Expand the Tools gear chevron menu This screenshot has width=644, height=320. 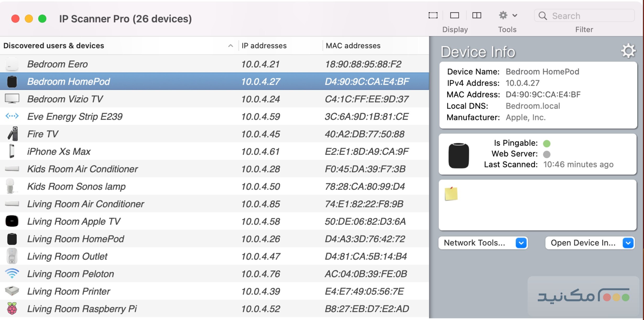(515, 15)
